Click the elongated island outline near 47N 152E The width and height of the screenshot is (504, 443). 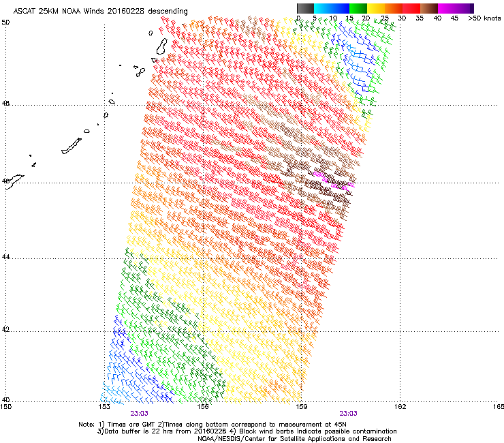click(x=72, y=146)
